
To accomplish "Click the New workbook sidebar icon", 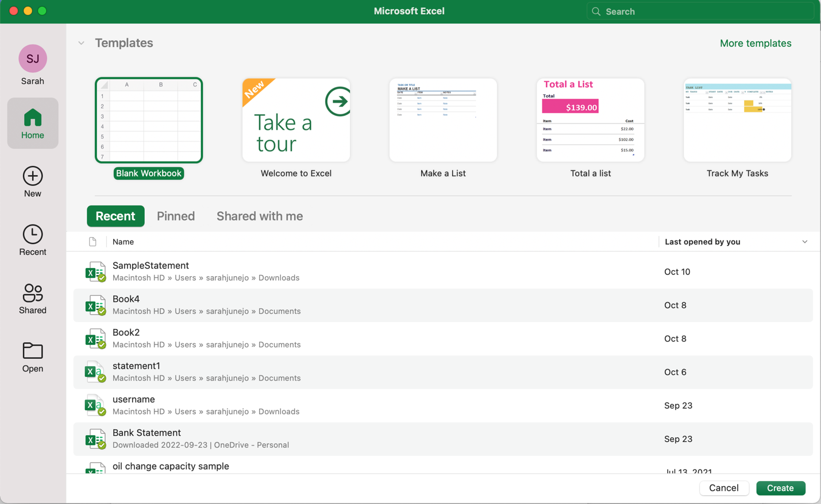I will pos(33,176).
